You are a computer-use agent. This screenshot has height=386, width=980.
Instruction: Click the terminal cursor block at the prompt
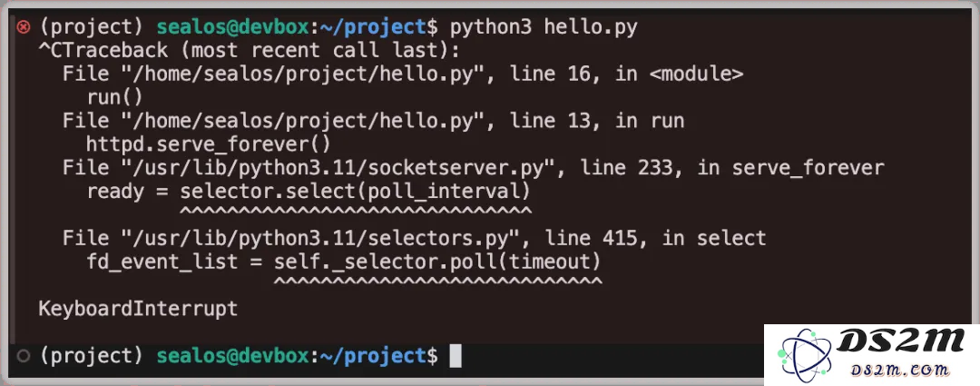click(x=456, y=356)
